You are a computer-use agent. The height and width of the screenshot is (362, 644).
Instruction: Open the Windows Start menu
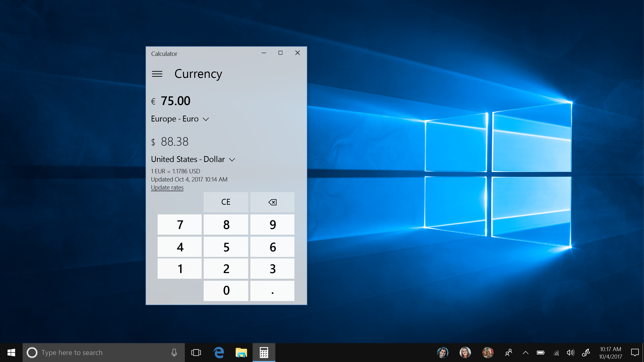(11, 352)
